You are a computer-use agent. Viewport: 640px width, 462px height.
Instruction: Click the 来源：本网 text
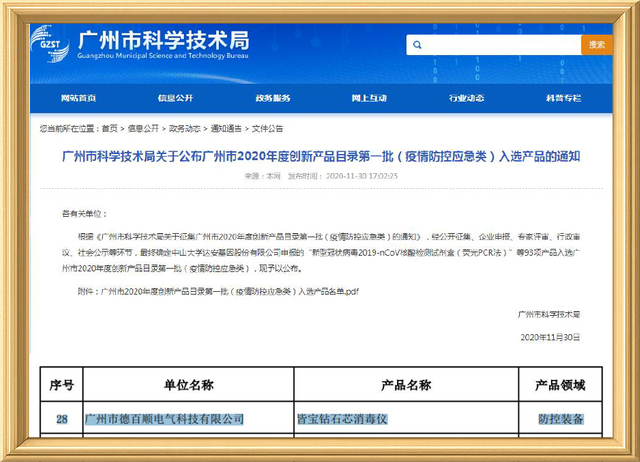[x=262, y=176]
